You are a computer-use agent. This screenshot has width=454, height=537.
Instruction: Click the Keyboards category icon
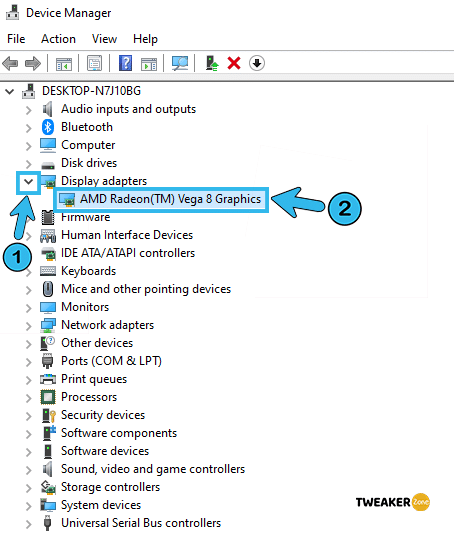point(48,271)
